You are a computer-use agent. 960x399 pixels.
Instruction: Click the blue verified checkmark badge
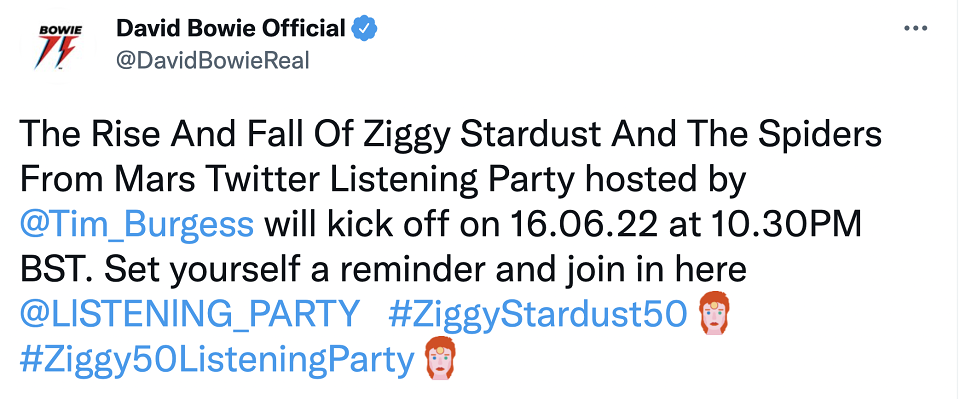pos(366,28)
